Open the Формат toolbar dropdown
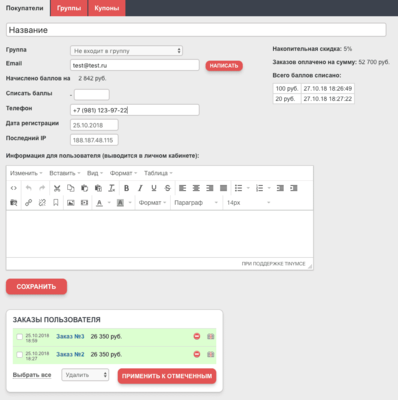 [152, 203]
